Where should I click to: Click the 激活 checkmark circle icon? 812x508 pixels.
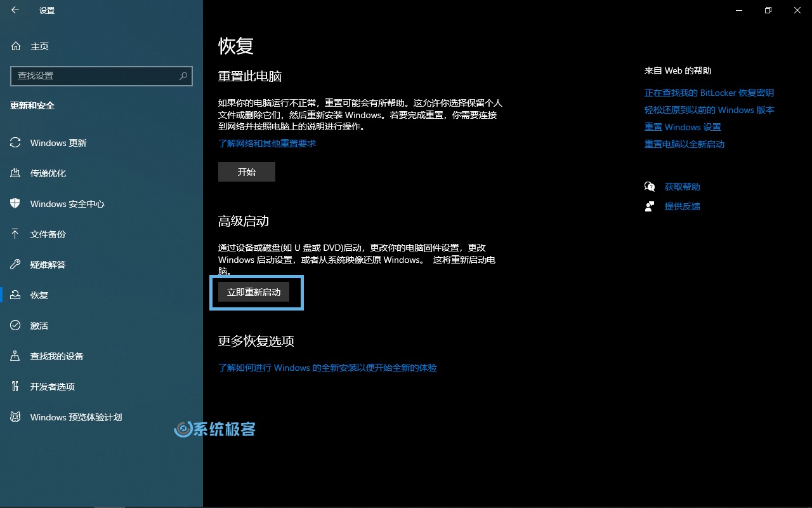[16, 326]
